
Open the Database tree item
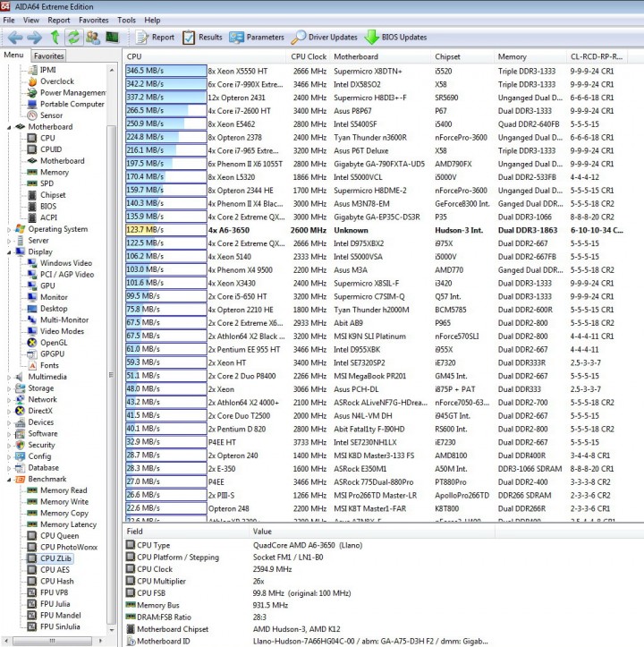pos(43,467)
